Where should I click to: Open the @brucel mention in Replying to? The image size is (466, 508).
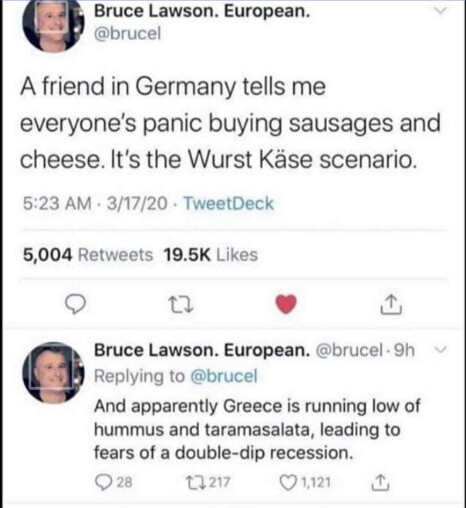point(224,376)
